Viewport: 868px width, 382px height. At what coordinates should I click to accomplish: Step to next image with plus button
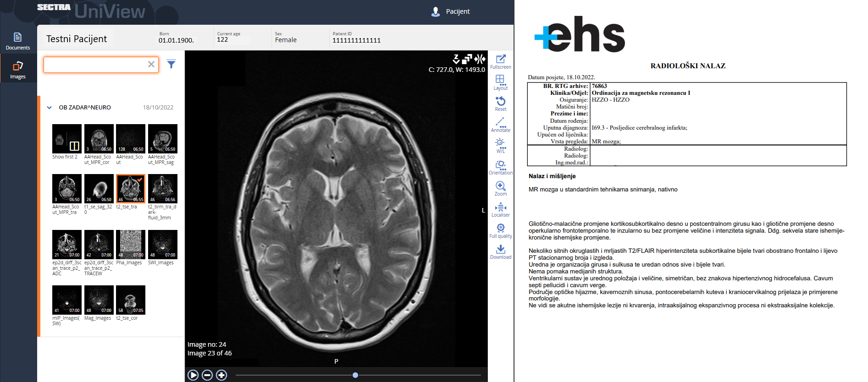tap(221, 375)
